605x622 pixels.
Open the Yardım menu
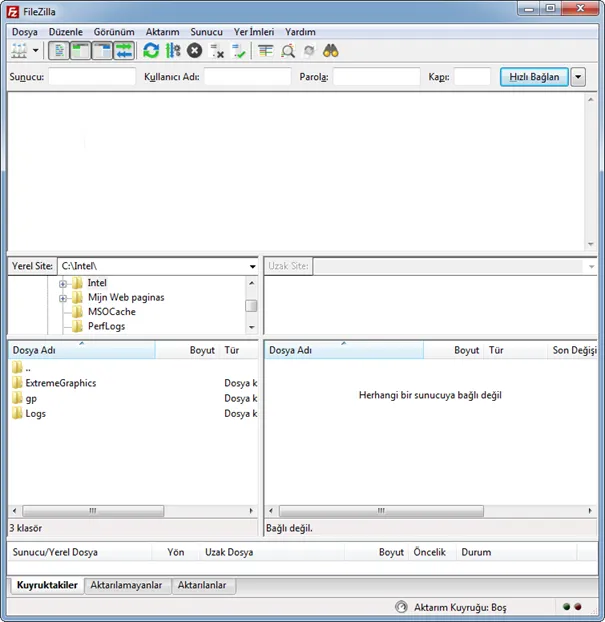coord(300,32)
